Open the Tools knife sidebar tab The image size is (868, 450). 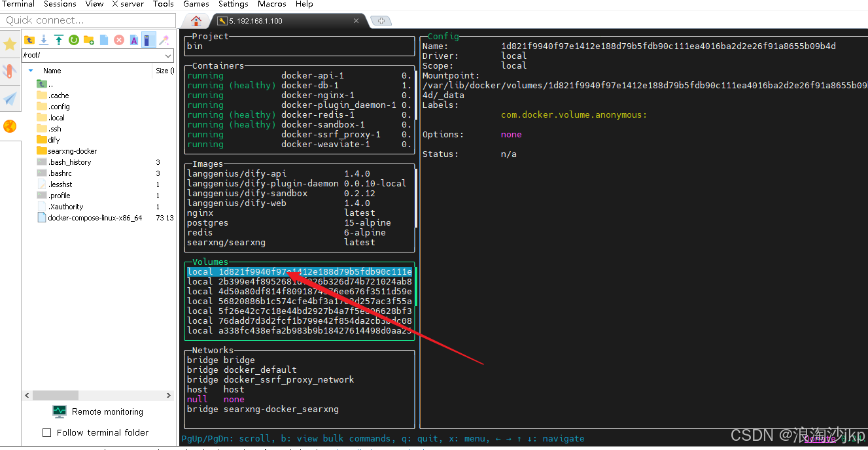coord(10,71)
